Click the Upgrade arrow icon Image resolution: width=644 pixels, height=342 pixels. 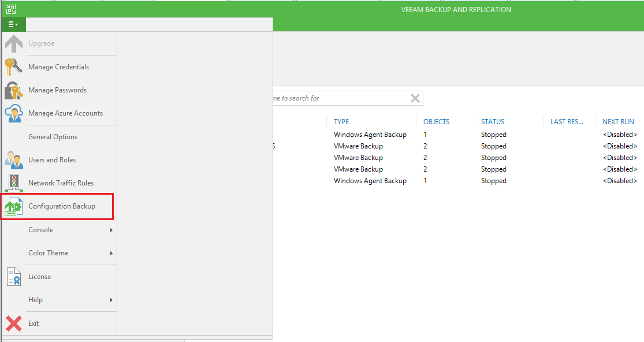click(13, 43)
